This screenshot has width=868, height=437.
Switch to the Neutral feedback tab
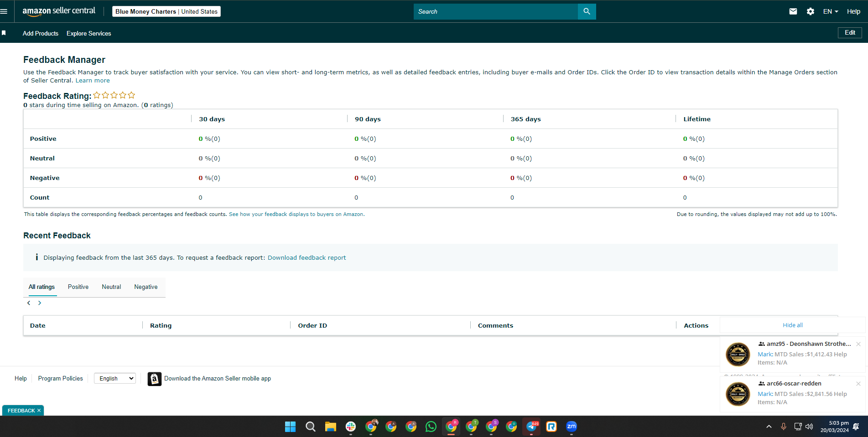(111, 287)
